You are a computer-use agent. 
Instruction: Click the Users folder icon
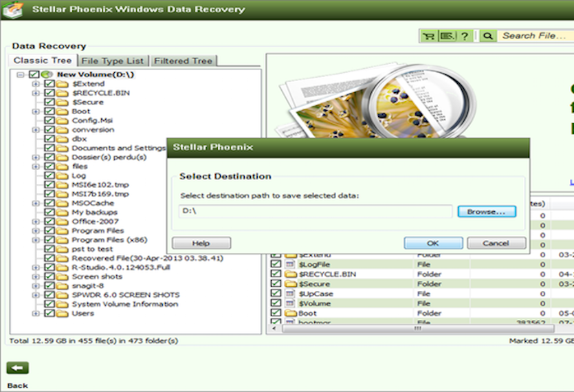63,313
